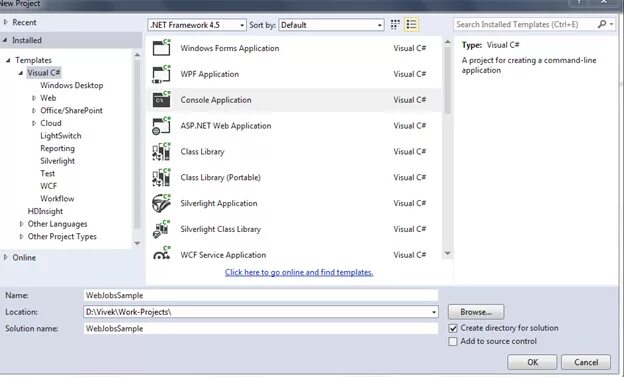Follow the go online and find templates link

tap(299, 272)
